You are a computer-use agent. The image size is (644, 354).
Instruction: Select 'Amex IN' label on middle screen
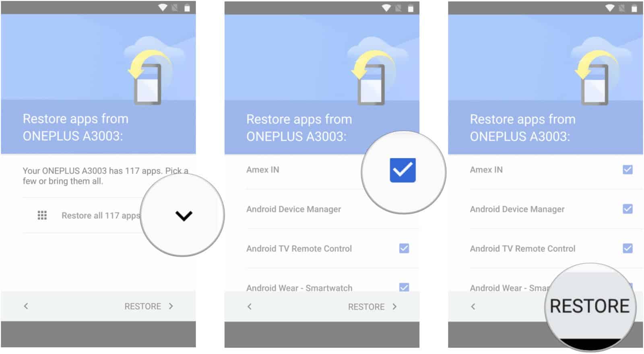click(x=262, y=169)
